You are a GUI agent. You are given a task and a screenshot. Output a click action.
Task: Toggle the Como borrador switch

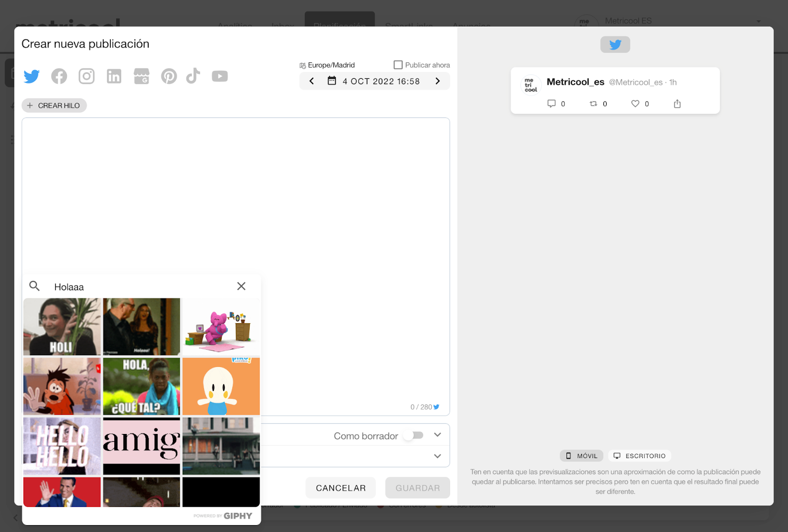[x=414, y=435]
